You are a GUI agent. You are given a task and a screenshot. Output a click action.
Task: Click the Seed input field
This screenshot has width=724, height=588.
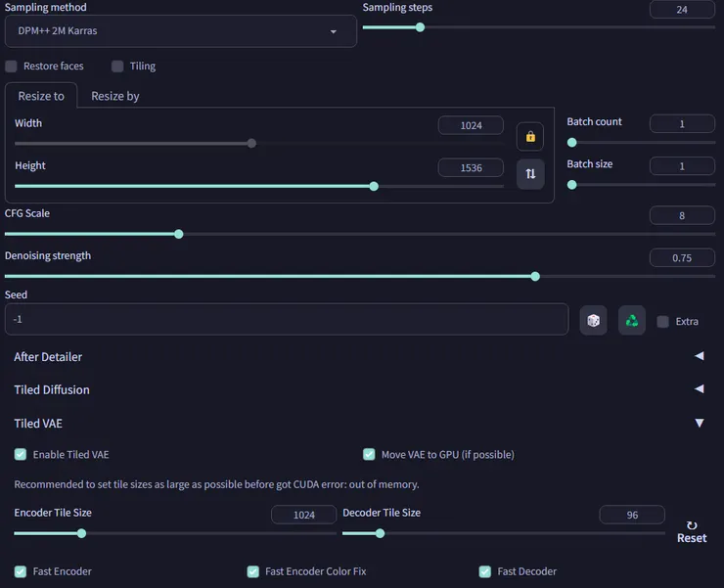tap(286, 319)
